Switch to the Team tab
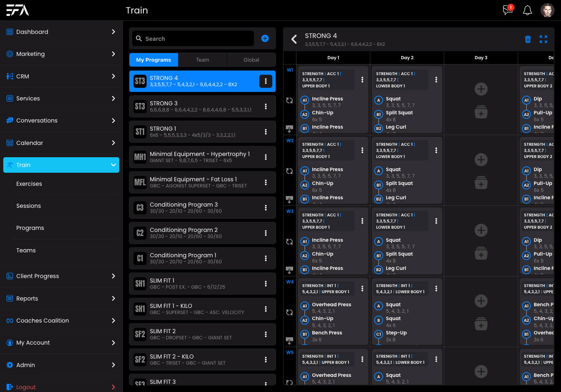Viewport: 561px width, 392px height. point(202,60)
